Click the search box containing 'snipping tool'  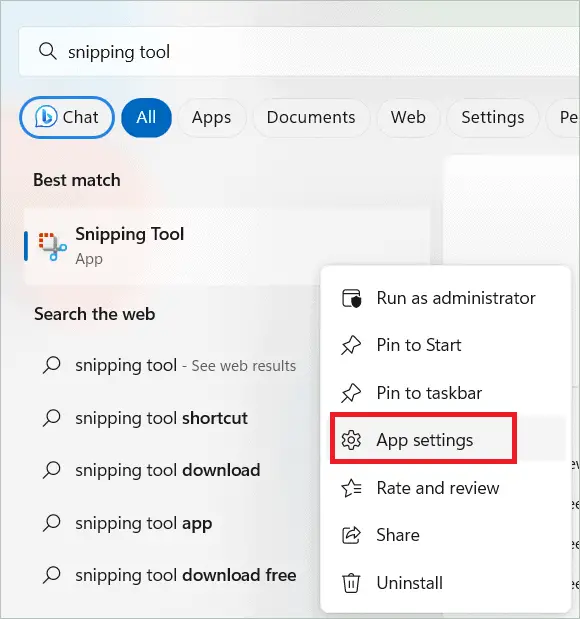299,51
